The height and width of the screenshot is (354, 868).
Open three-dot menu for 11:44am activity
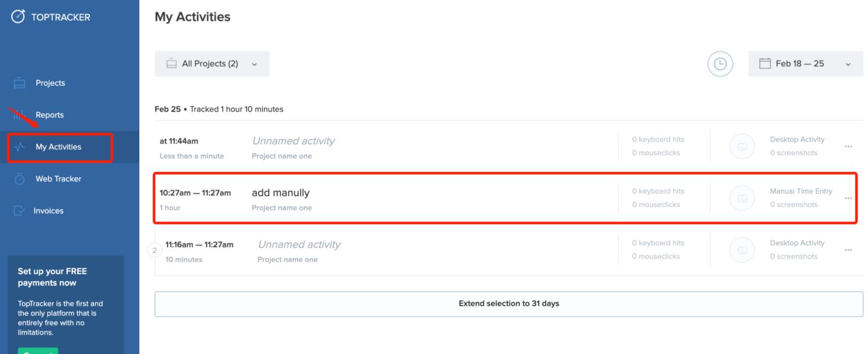848,147
